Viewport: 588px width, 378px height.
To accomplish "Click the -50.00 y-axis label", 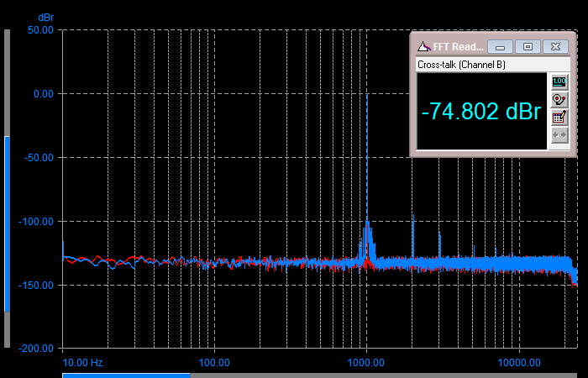I will 39,158.
